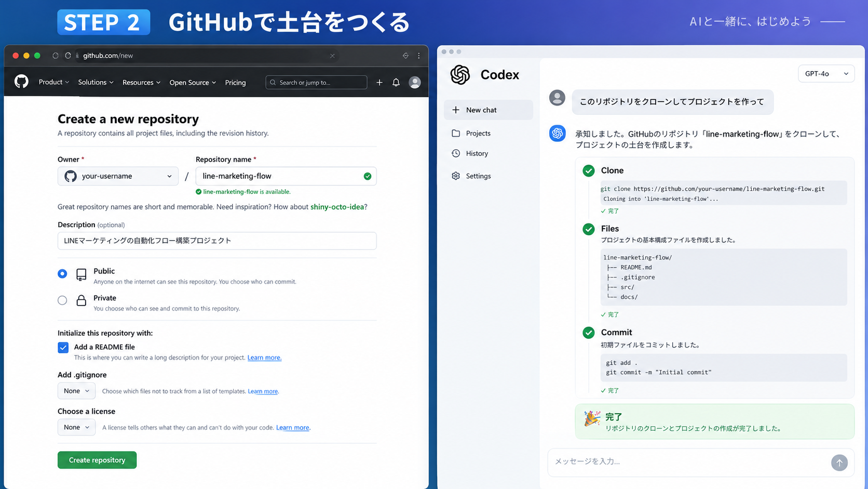
Task: Select the Public radio button
Action: pos(62,273)
